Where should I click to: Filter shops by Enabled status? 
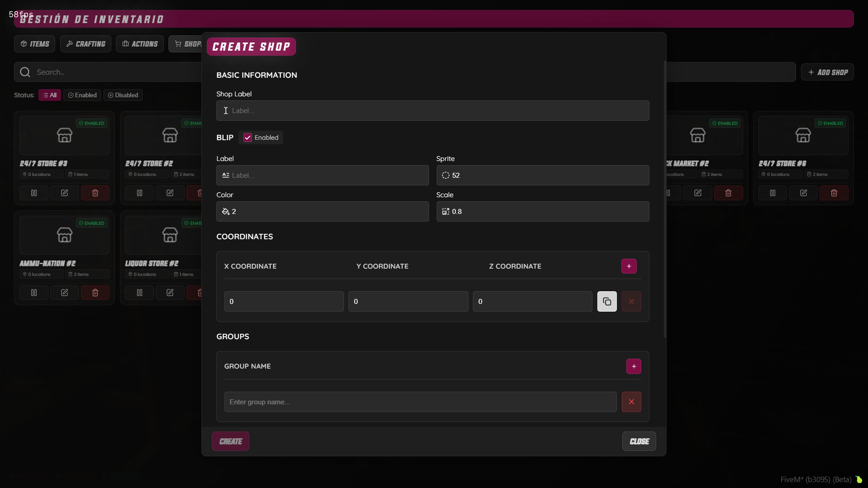82,95
